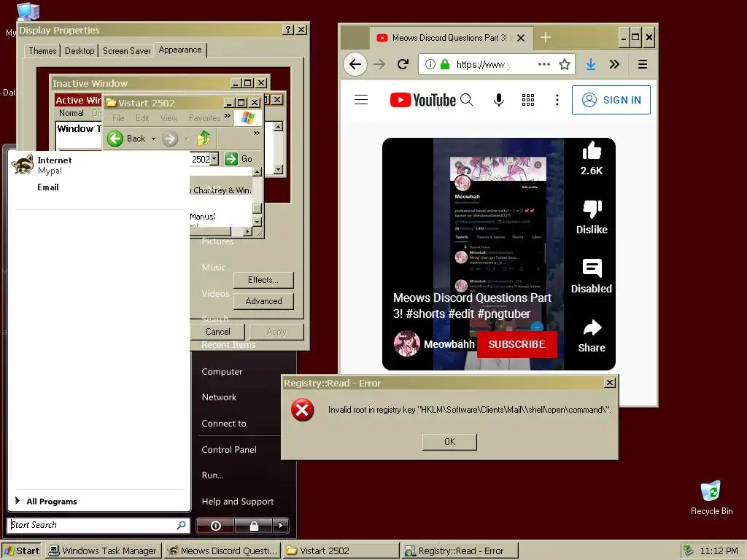Click Run... in the start menu
The width and height of the screenshot is (747, 560).
click(x=213, y=475)
